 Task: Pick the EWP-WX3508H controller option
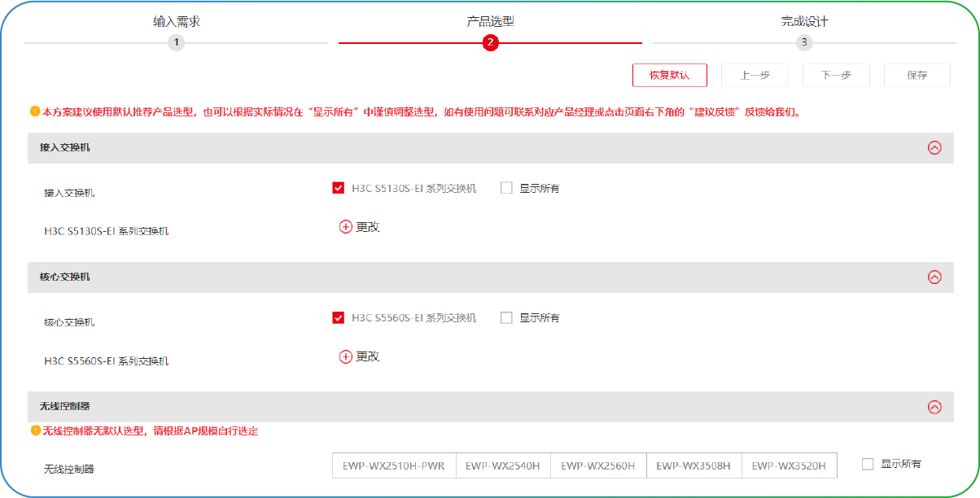(693, 466)
